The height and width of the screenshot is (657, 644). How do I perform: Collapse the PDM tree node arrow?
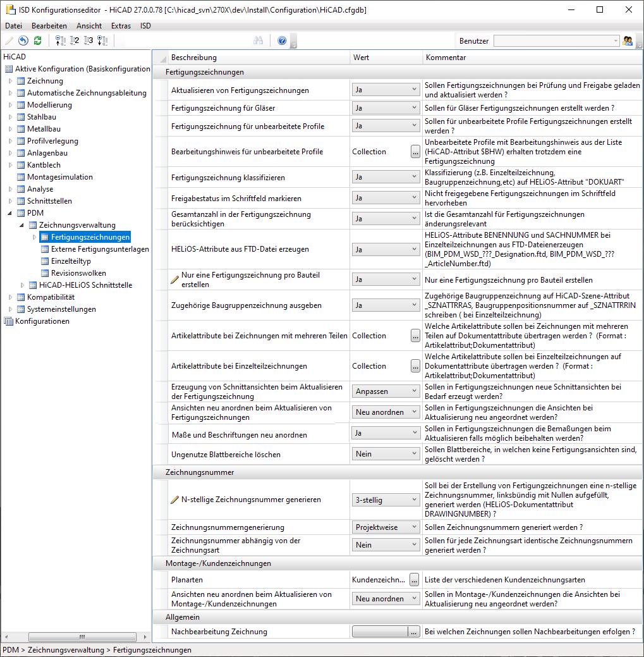click(x=10, y=213)
